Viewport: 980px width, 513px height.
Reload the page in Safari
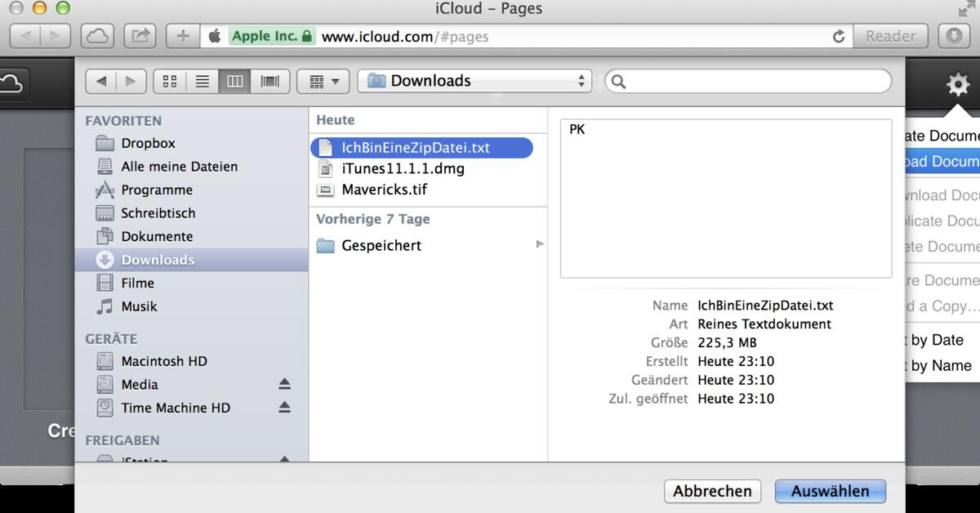point(838,37)
